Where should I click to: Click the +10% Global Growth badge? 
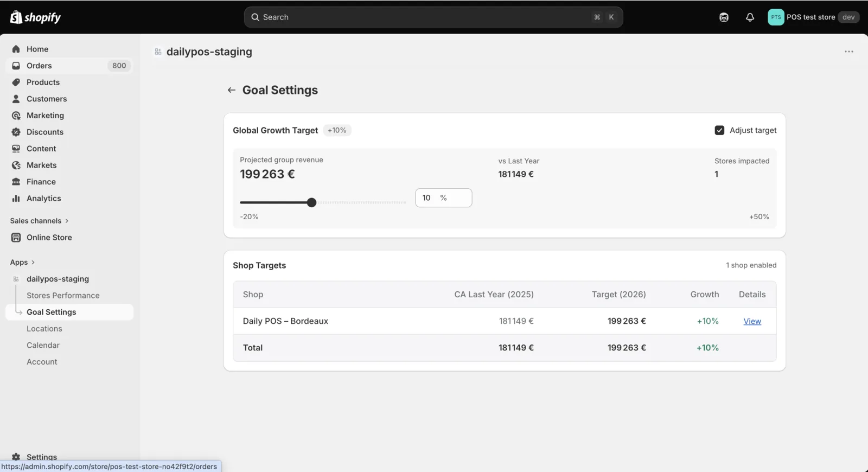[337, 130]
